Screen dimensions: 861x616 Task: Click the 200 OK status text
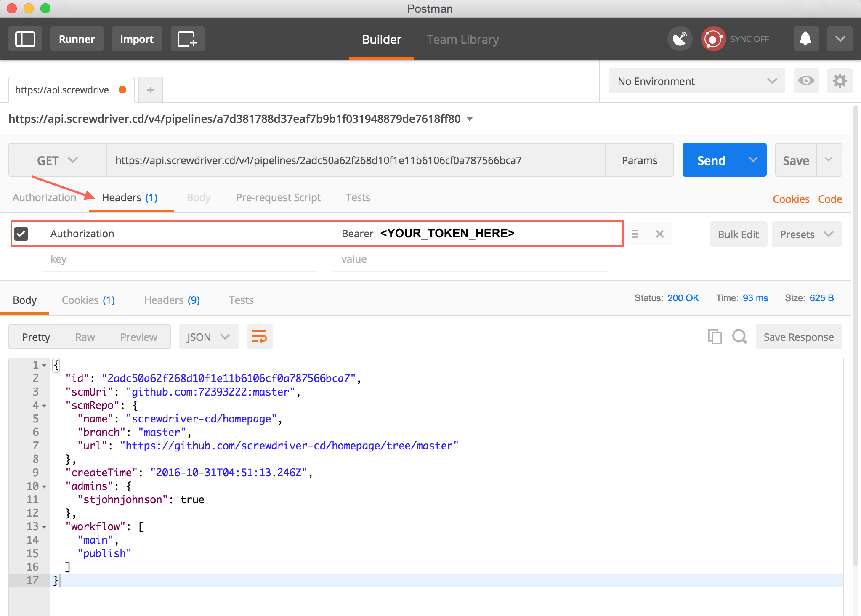[683, 298]
